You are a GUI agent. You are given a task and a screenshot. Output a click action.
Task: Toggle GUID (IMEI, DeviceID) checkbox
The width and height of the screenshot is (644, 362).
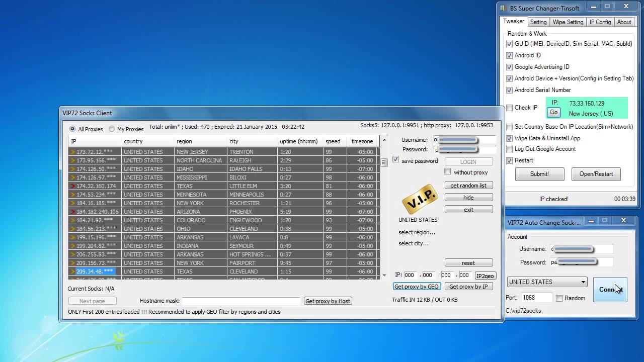point(510,44)
